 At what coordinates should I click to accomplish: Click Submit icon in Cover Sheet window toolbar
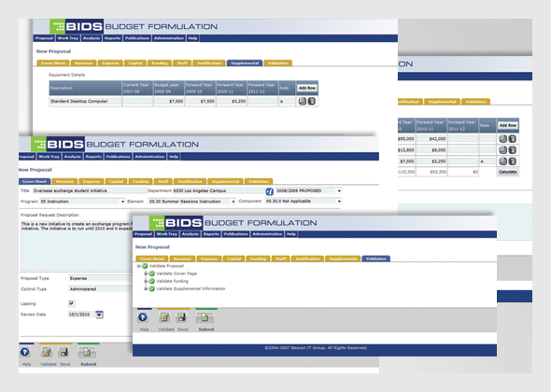pyautogui.click(x=87, y=352)
